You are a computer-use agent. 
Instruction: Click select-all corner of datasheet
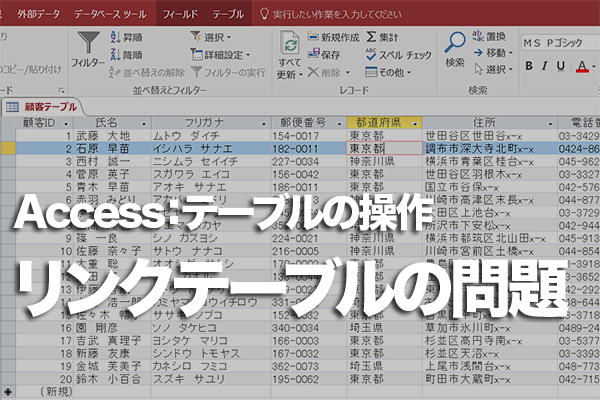coord(8,123)
